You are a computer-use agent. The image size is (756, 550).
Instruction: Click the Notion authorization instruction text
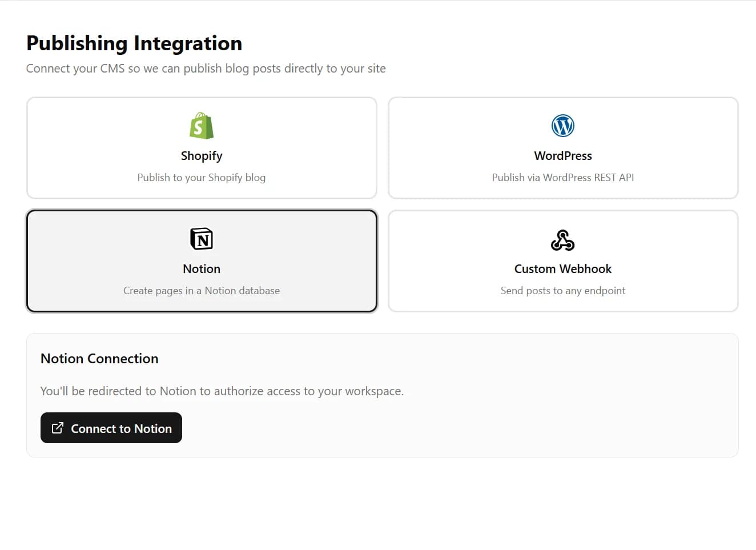(x=222, y=391)
